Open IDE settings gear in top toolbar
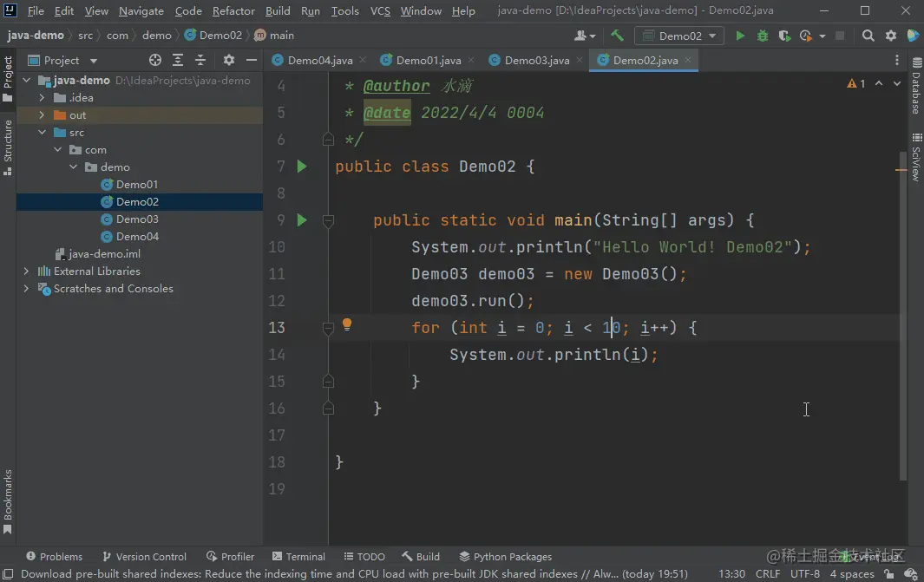 (891, 36)
